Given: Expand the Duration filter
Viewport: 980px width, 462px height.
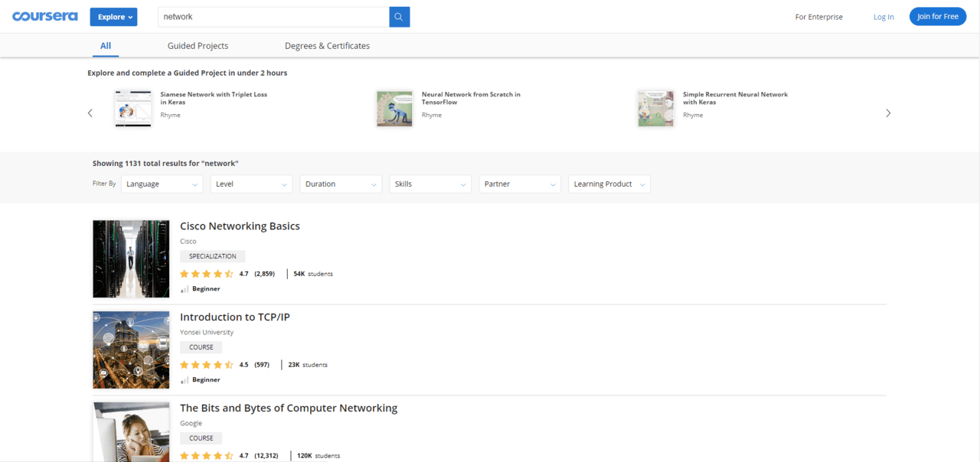Looking at the screenshot, I should point(341,184).
